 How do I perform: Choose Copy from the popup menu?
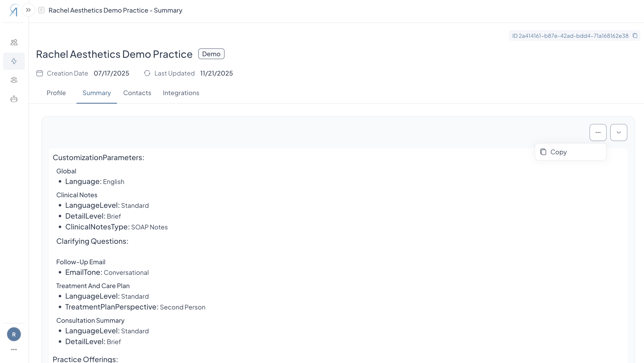(x=558, y=152)
